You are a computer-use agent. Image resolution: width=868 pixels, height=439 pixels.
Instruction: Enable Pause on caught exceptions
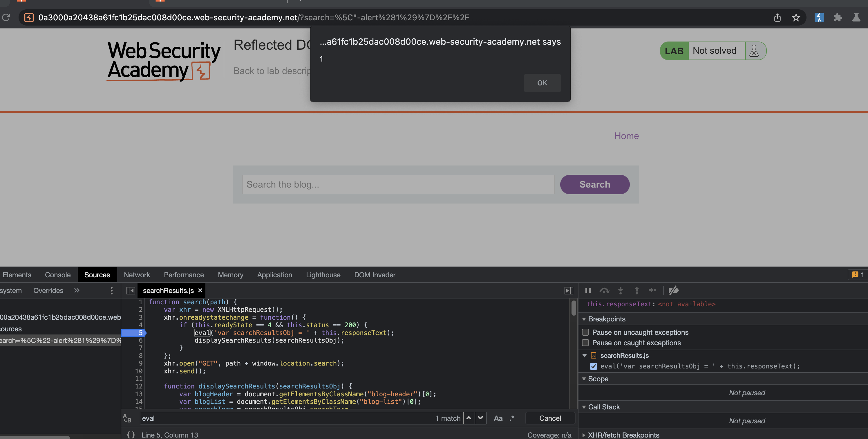pyautogui.click(x=586, y=343)
